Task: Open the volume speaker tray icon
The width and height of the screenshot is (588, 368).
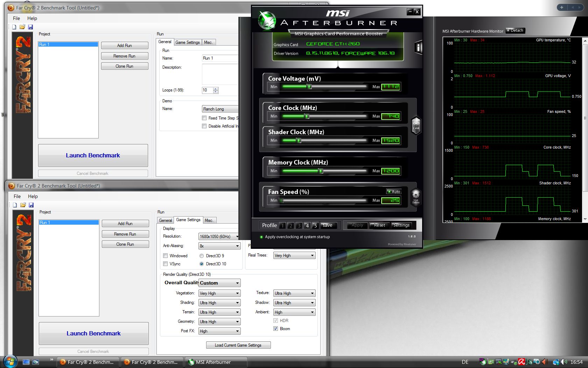Action: (x=564, y=362)
